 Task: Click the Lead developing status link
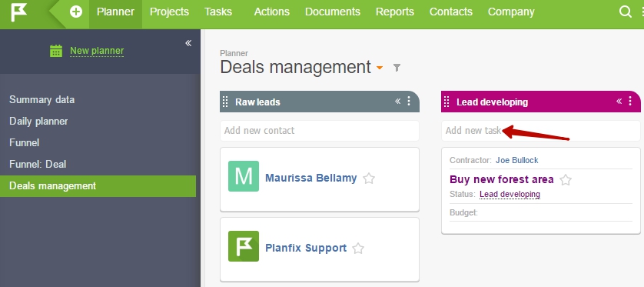tap(510, 194)
